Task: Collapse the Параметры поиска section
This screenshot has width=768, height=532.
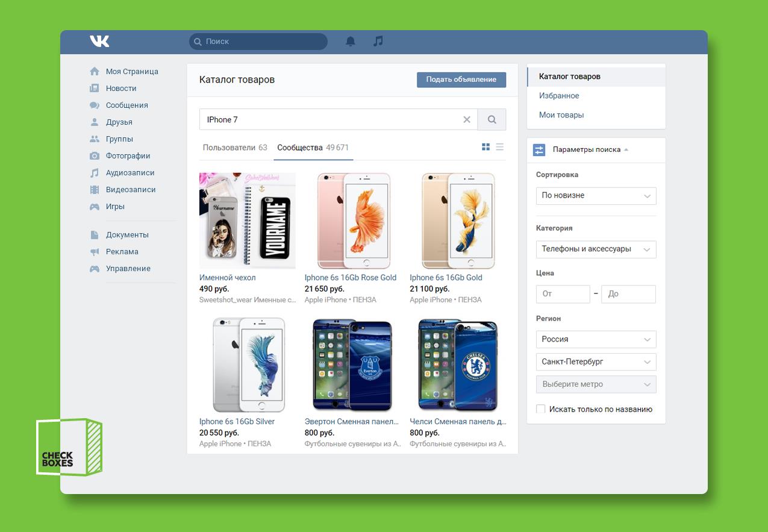Action: [x=590, y=149]
